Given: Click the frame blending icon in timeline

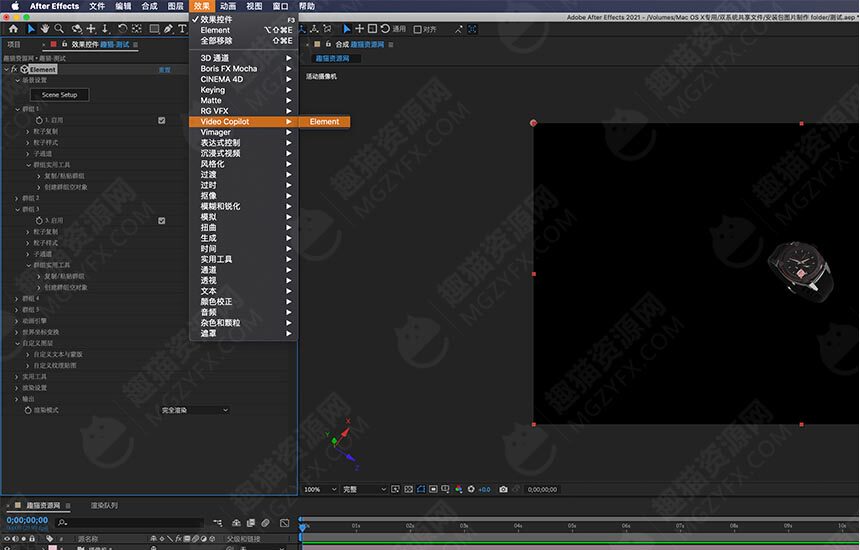Looking at the screenshot, I should (x=251, y=523).
